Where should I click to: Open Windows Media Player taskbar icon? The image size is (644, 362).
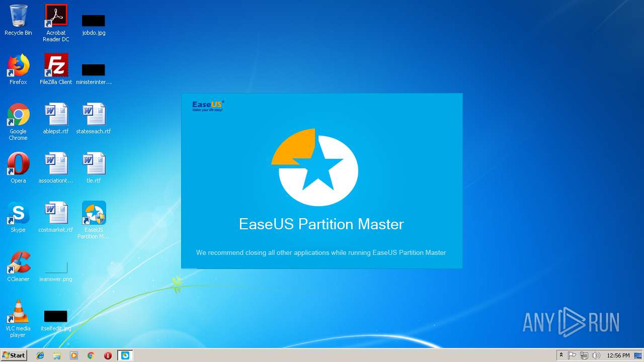coord(74,355)
